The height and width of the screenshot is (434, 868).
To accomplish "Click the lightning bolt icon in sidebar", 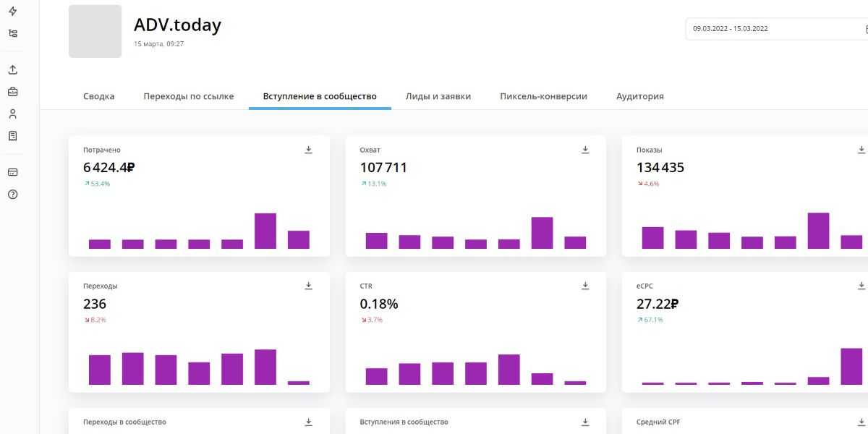I will [12, 12].
